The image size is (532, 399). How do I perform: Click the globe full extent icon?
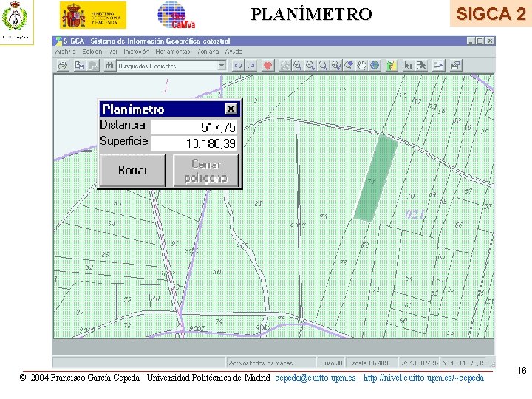[375, 66]
